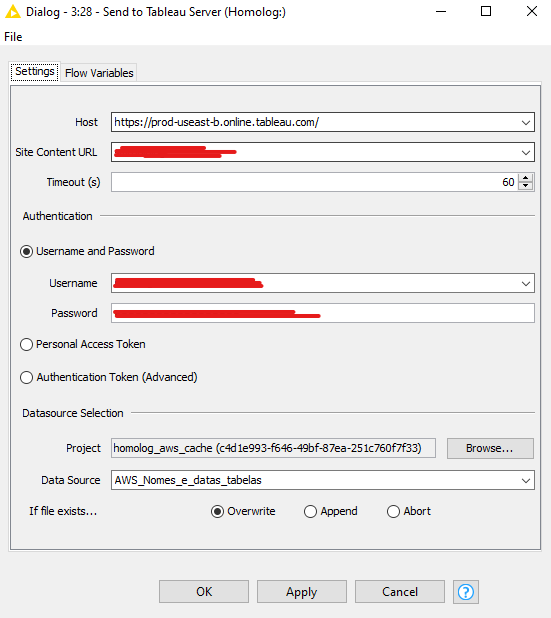
Task: Increase the Timeout value with up arrow
Action: [x=525, y=178]
